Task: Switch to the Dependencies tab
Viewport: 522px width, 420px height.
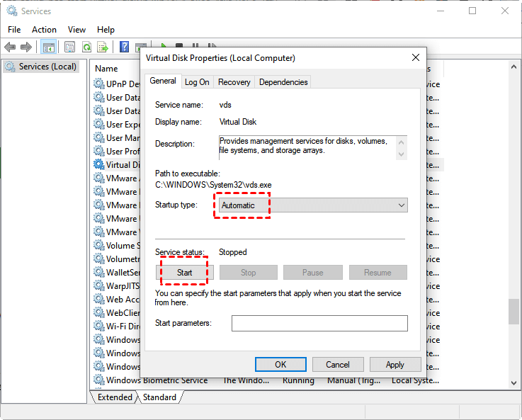Action: (283, 82)
